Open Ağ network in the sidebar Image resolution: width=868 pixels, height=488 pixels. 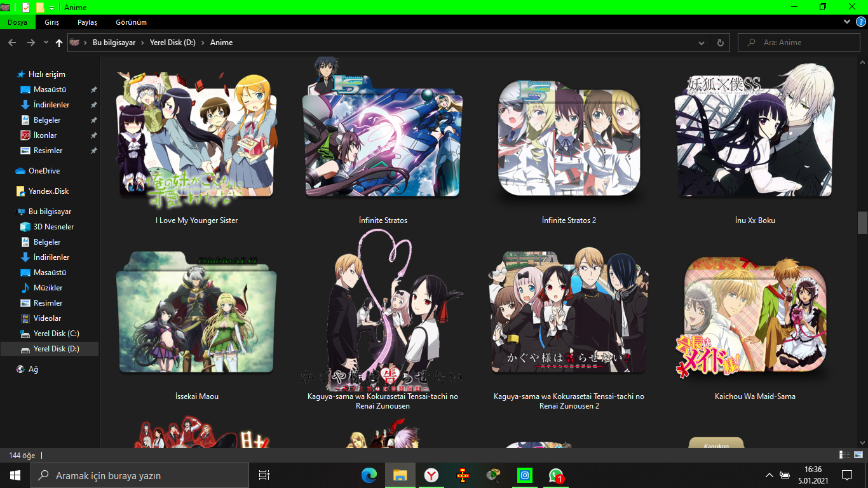(x=33, y=369)
